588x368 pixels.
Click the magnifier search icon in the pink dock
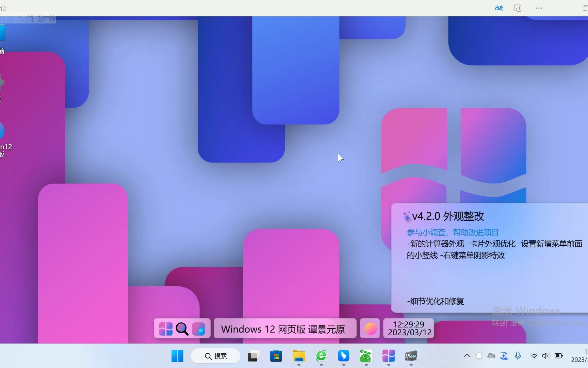[182, 329]
